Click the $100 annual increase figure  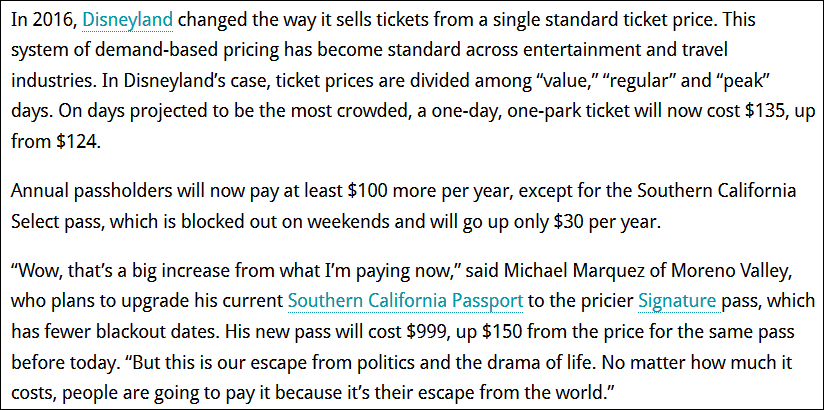pyautogui.click(x=367, y=191)
